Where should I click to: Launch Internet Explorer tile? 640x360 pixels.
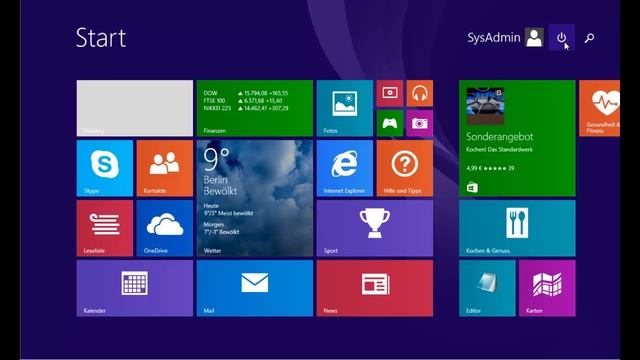(345, 168)
